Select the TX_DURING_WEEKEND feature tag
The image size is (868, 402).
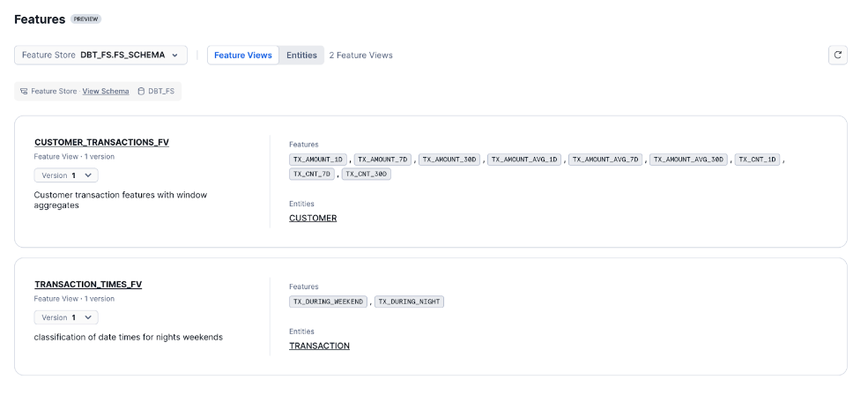click(x=328, y=301)
